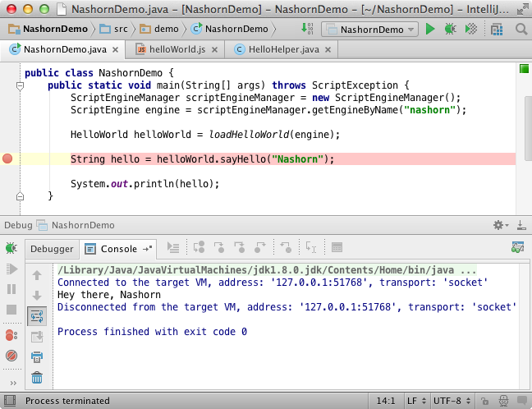Close the NashornDemo.java tab
The height and width of the screenshot is (409, 532).
point(116,50)
